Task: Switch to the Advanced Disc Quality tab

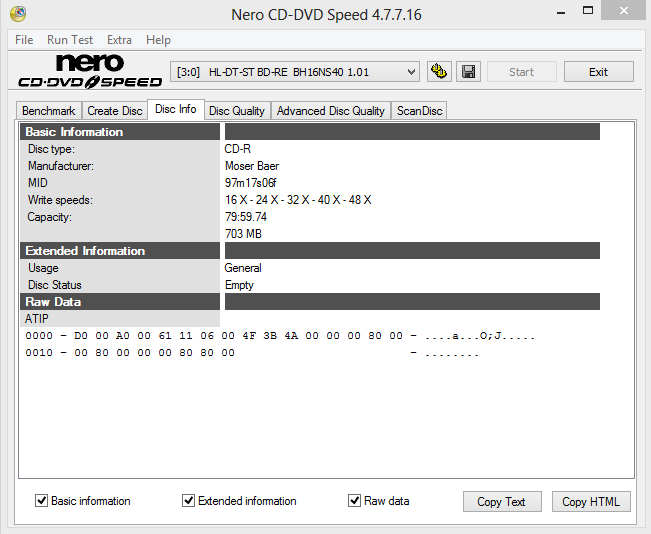Action: point(331,111)
